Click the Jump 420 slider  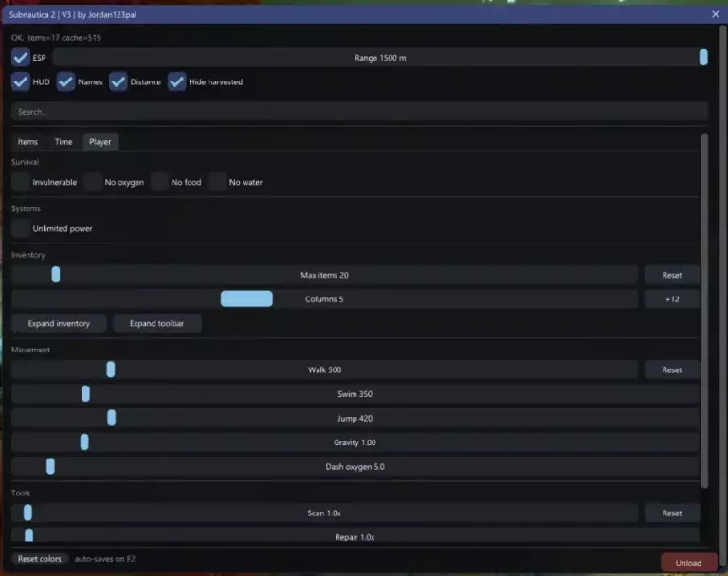point(355,418)
